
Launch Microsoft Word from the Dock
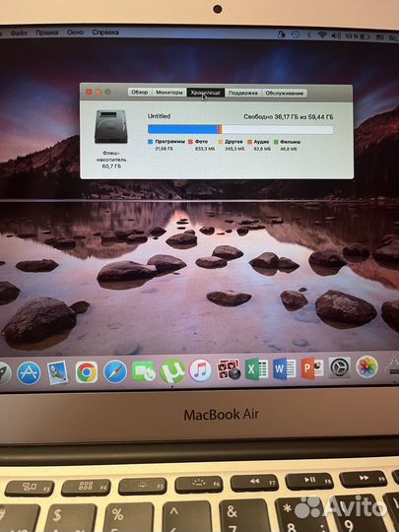click(285, 368)
